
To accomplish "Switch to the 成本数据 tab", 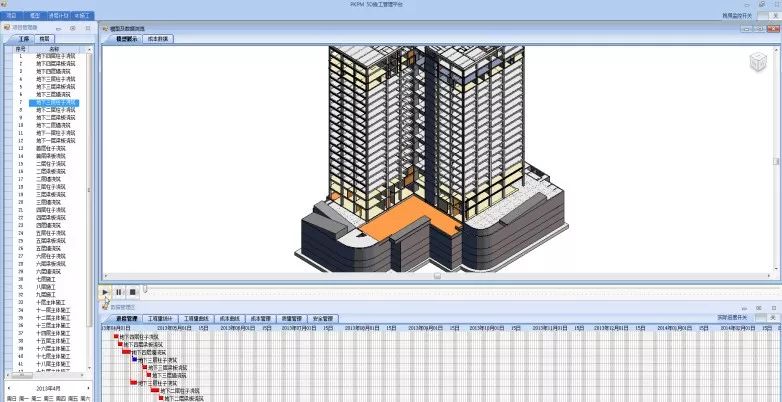I will click(x=158, y=38).
